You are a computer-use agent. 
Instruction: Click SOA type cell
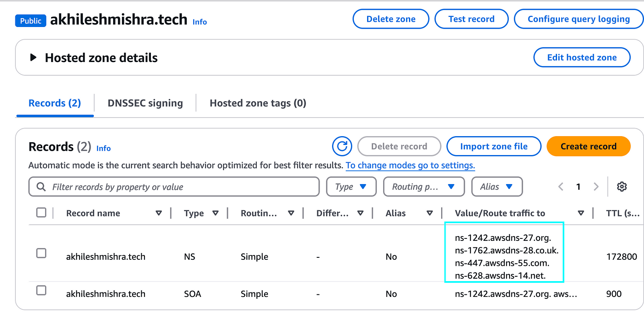(x=192, y=294)
